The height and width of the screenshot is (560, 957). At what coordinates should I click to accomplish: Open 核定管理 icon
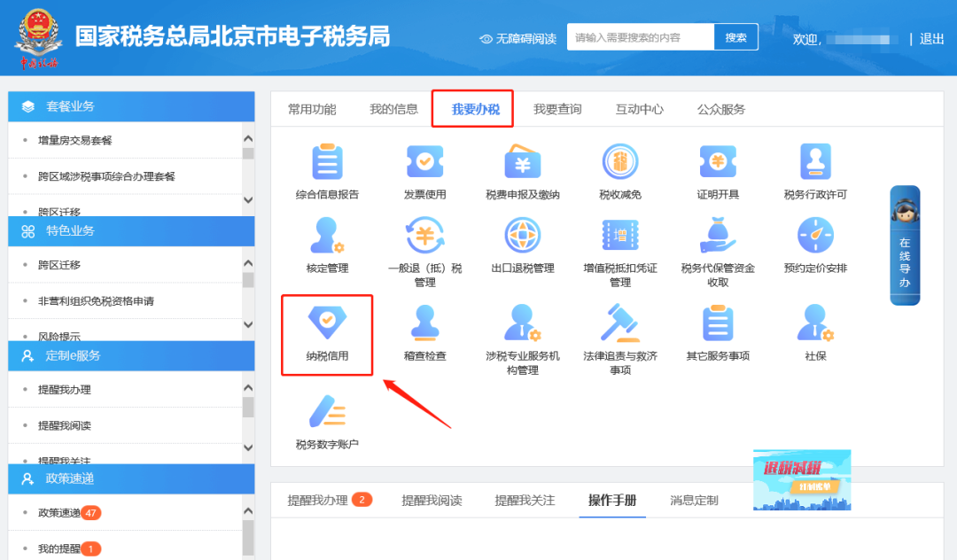point(327,236)
